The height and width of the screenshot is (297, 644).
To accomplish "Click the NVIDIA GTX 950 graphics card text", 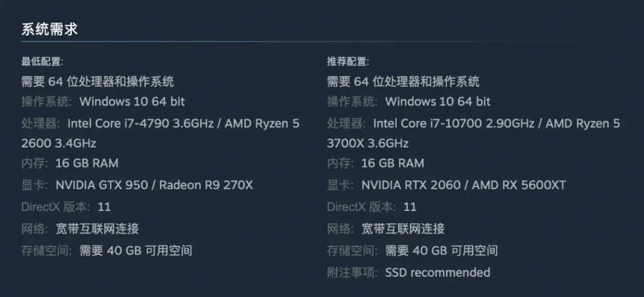I will (102, 185).
